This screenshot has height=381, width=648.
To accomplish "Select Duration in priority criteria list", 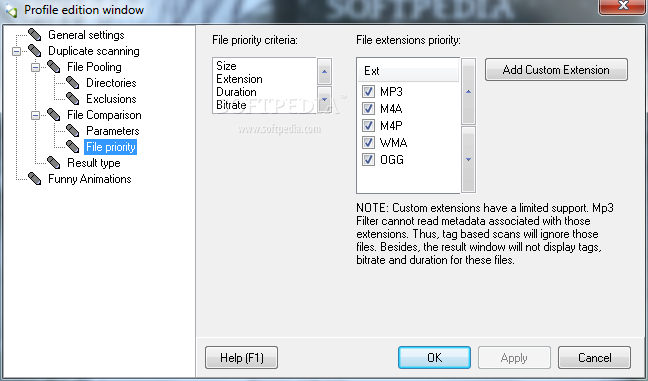I will click(236, 92).
